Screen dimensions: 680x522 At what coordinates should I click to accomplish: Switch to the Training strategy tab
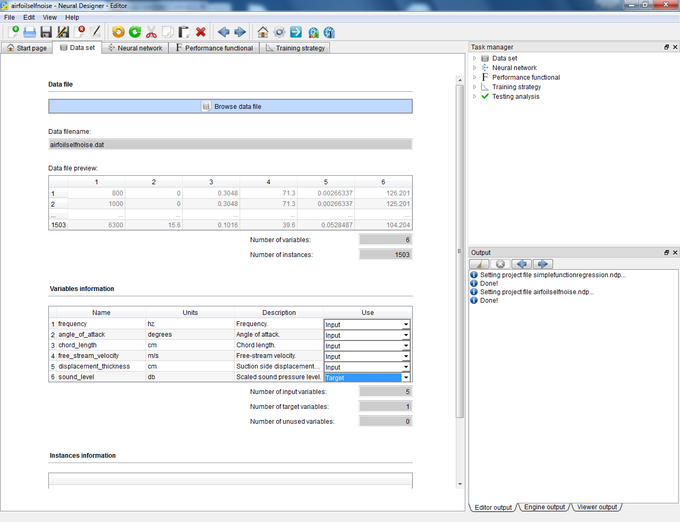click(295, 48)
